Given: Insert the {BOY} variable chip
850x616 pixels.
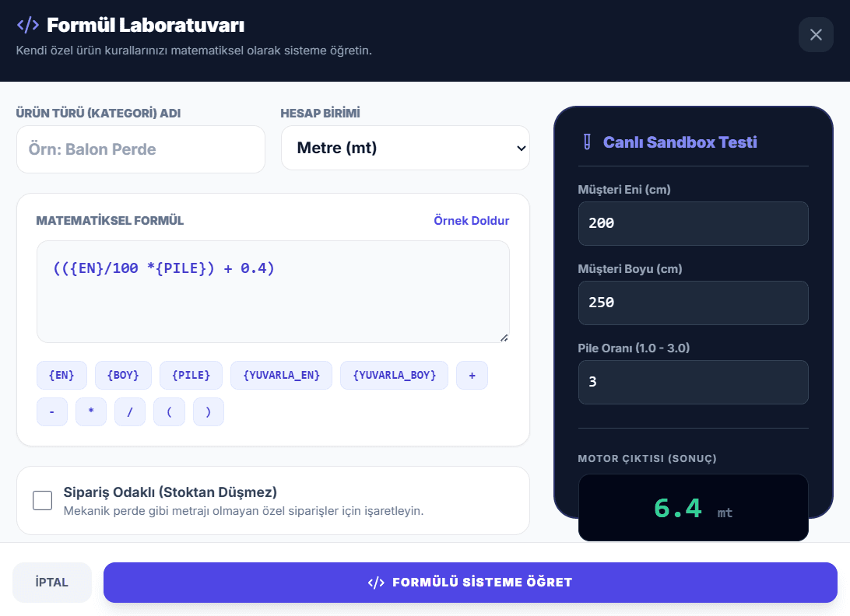Looking at the screenshot, I should click(123, 375).
